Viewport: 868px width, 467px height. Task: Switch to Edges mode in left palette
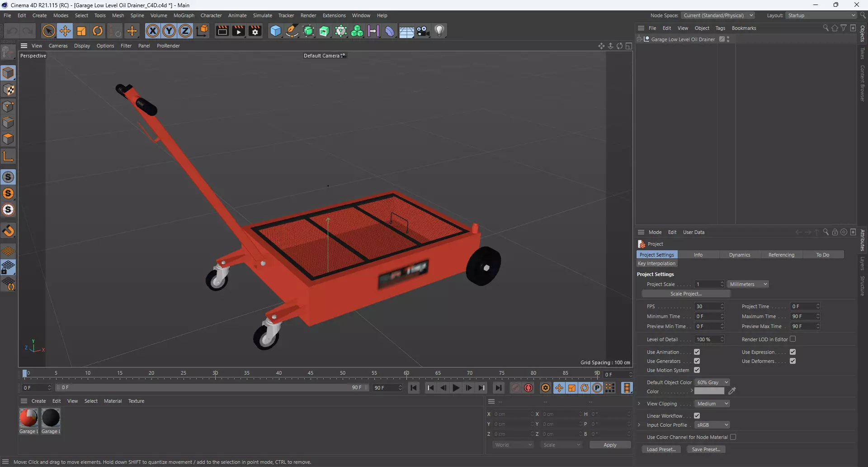pos(8,123)
